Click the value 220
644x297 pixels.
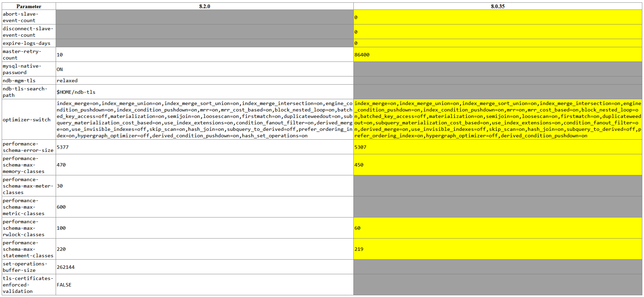[x=61, y=249]
